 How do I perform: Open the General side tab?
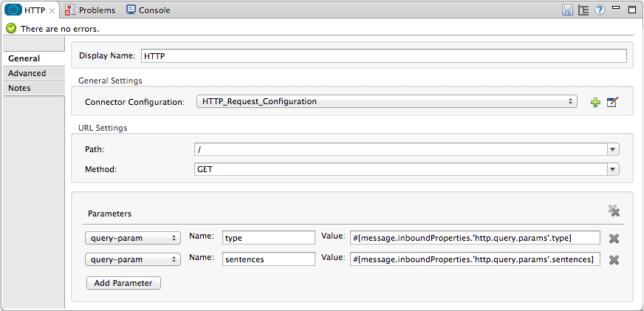click(34, 59)
